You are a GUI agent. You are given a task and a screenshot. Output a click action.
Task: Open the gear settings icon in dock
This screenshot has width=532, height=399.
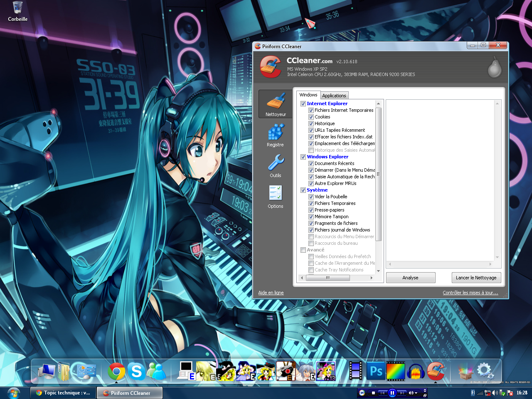(x=485, y=371)
